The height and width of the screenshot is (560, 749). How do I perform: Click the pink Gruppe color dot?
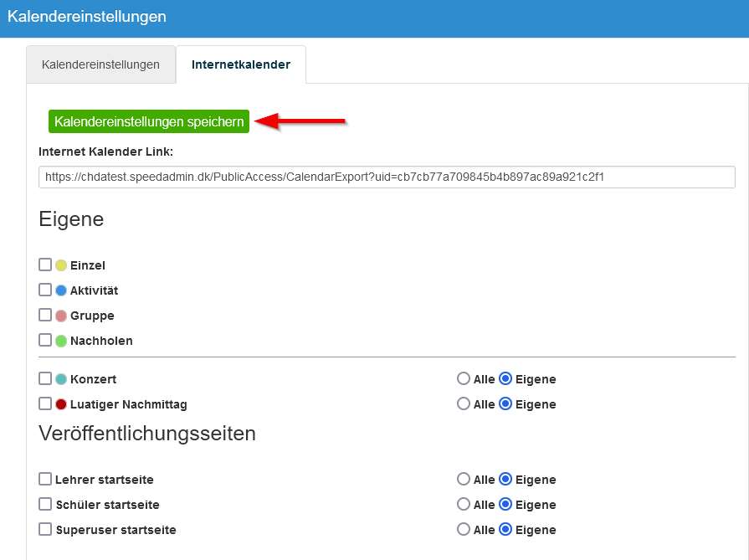(60, 316)
